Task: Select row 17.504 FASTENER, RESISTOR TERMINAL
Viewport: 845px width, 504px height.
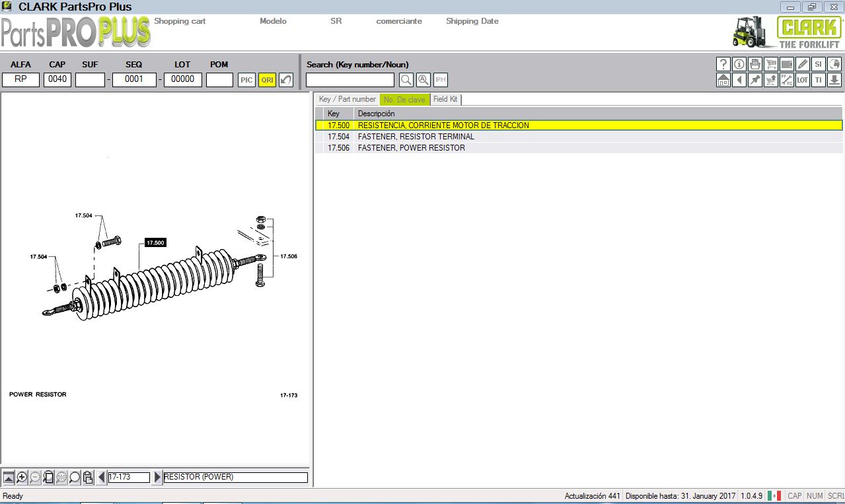Action: coord(579,136)
